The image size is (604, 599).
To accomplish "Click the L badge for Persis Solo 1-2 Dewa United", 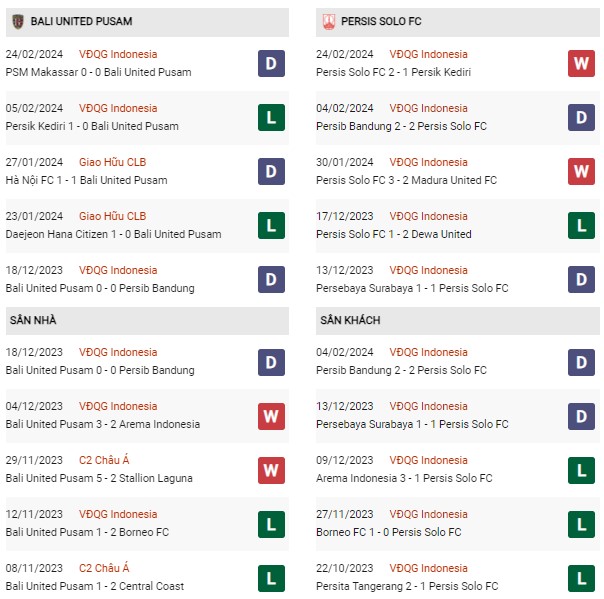I will point(581,225).
